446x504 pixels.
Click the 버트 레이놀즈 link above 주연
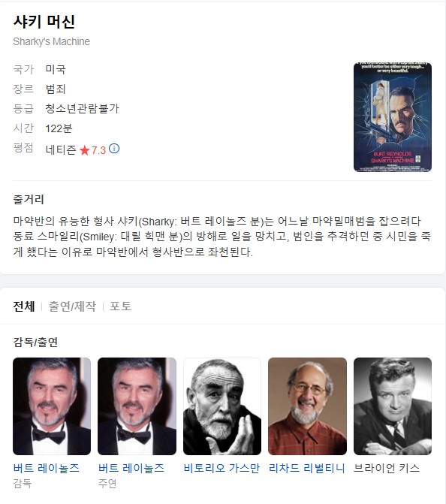[x=131, y=468]
